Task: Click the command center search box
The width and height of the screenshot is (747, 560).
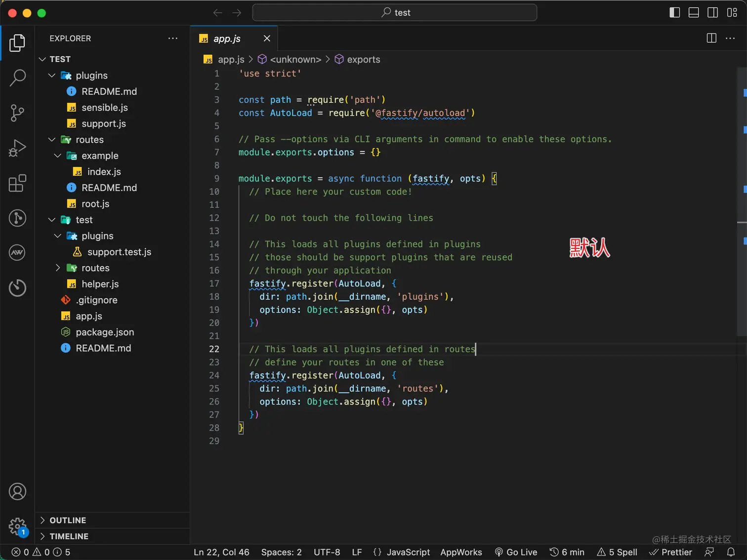Action: click(x=395, y=12)
